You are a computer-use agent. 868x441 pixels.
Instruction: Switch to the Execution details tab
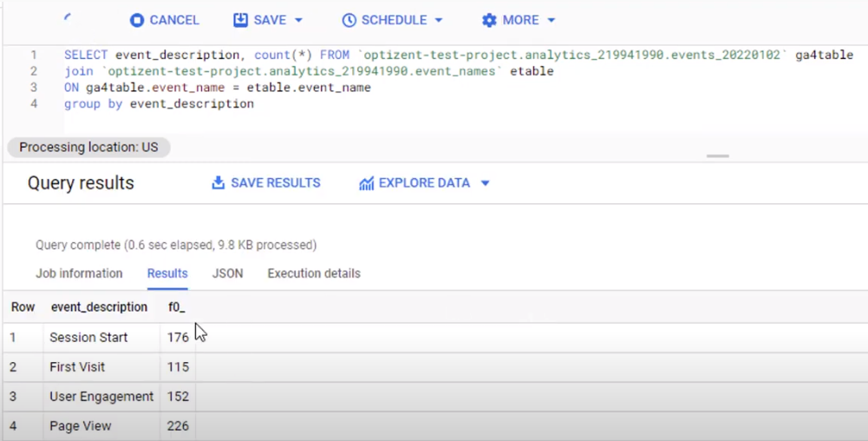313,273
